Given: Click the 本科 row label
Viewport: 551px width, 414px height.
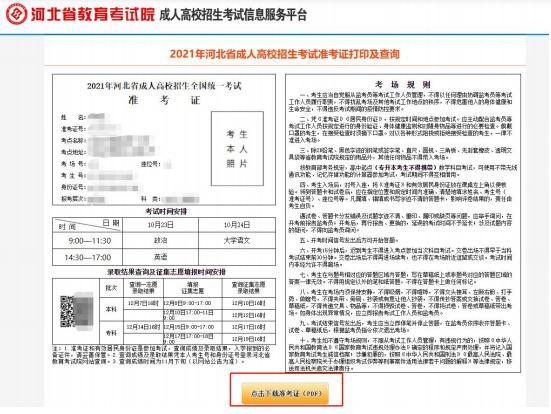Looking at the screenshot, I should [111, 310].
